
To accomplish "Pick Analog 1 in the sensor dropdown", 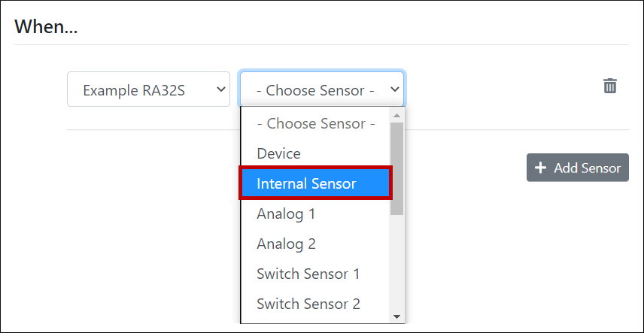I will point(286,213).
